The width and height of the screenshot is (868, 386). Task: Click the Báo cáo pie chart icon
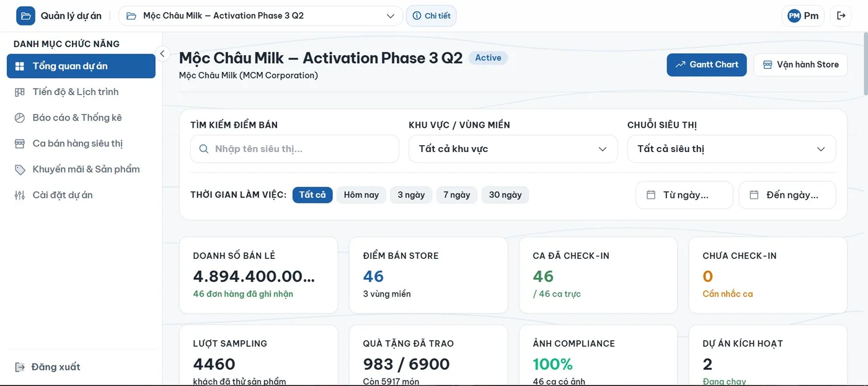(x=20, y=117)
